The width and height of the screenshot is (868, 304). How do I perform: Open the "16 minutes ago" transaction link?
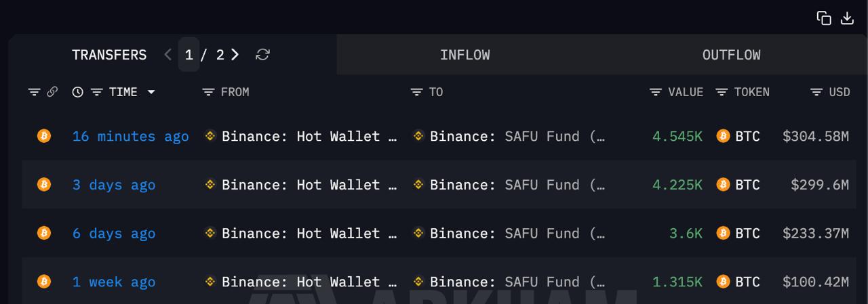coord(130,136)
